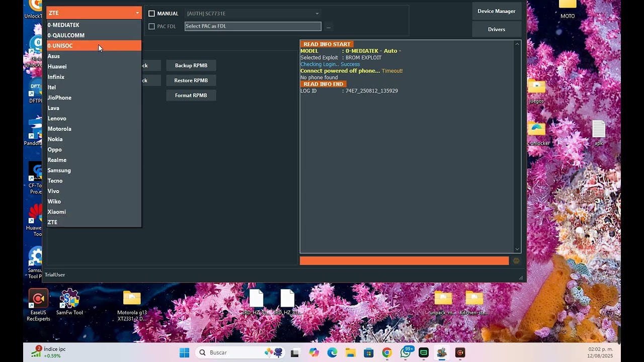Image resolution: width=644 pixels, height=362 pixels.
Task: Switch to the active unlock tool taskbar icon
Action: [442, 352]
